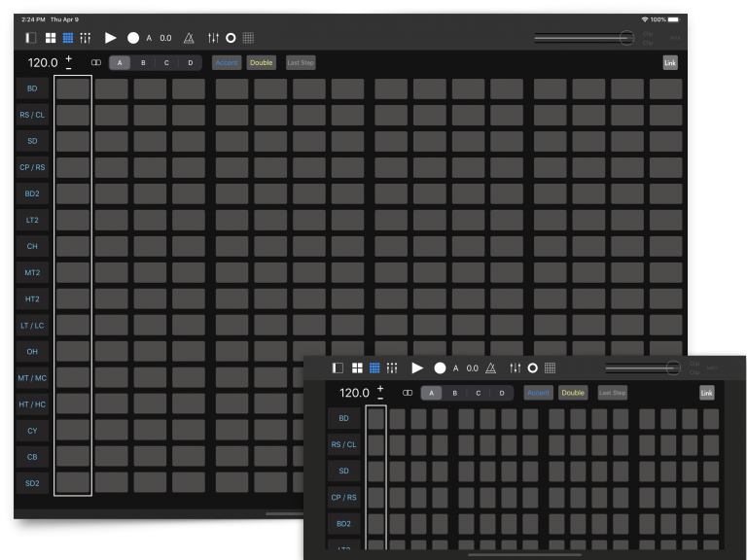Select LT2 track label in large window
This screenshot has width=747, height=560.
(x=32, y=220)
